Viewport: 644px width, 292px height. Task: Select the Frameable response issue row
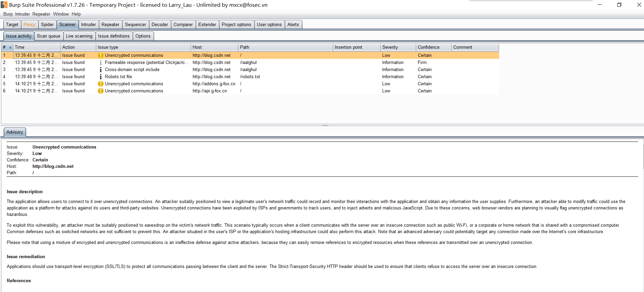[x=250, y=63]
